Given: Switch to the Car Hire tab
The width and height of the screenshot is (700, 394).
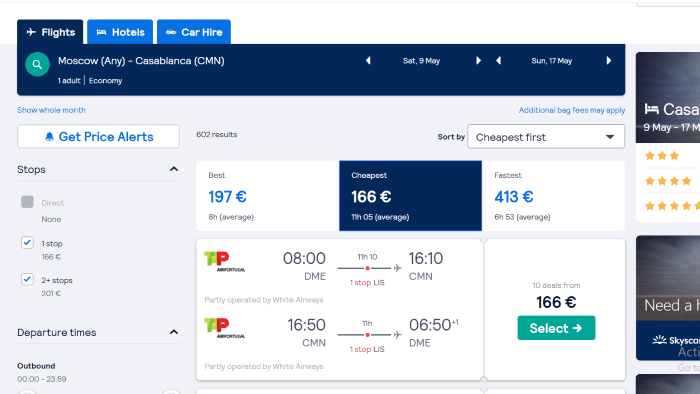Looking at the screenshot, I should point(194,32).
